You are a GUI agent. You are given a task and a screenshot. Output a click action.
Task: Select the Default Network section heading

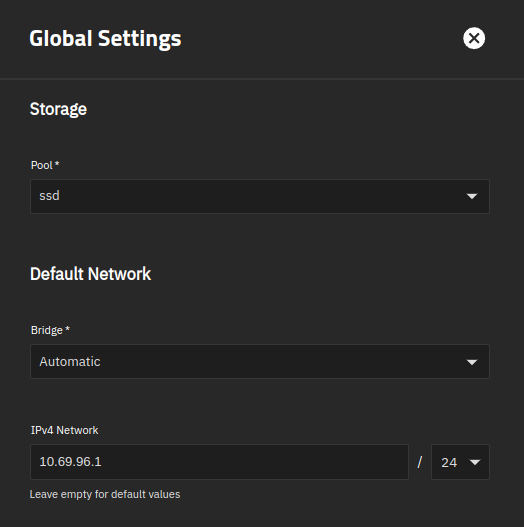point(90,274)
